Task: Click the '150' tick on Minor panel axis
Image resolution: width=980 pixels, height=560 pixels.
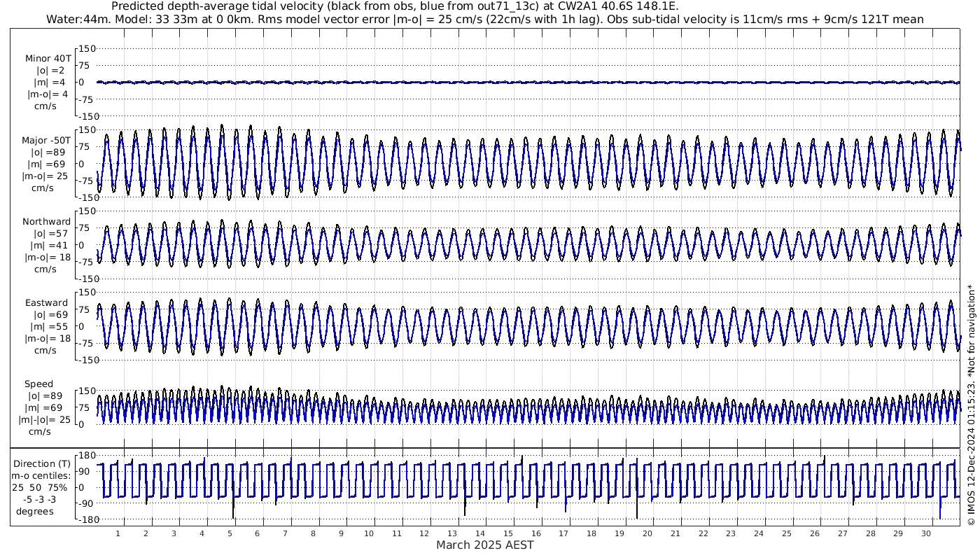Action: click(85, 49)
